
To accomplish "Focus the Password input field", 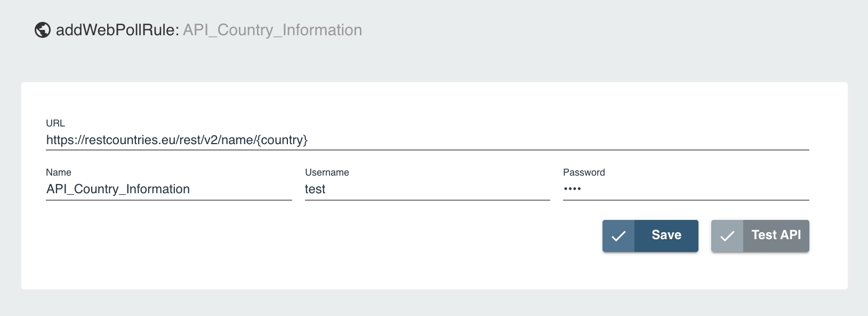I will pos(693,189).
